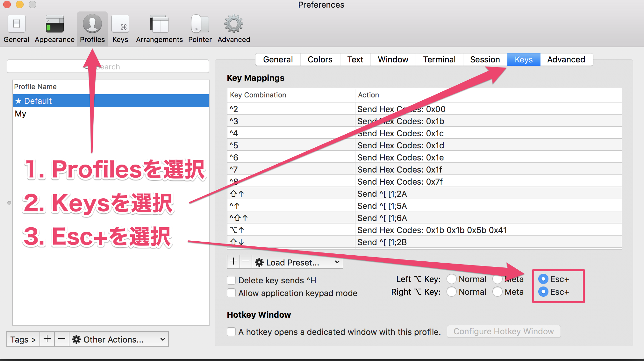Click Configure Hotkey Window button

(x=503, y=331)
